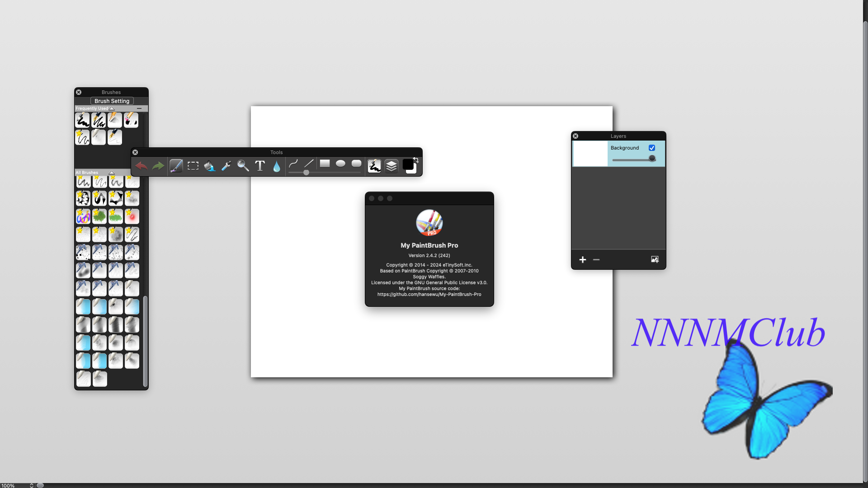The width and height of the screenshot is (868, 488).
Task: Collapse the Frequently Used brushes section
Action: (x=112, y=108)
